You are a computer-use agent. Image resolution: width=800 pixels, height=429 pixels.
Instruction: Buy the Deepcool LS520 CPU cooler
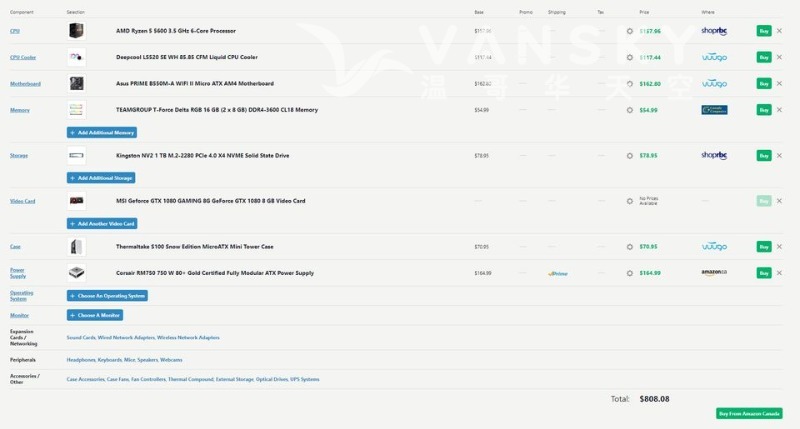(x=764, y=57)
